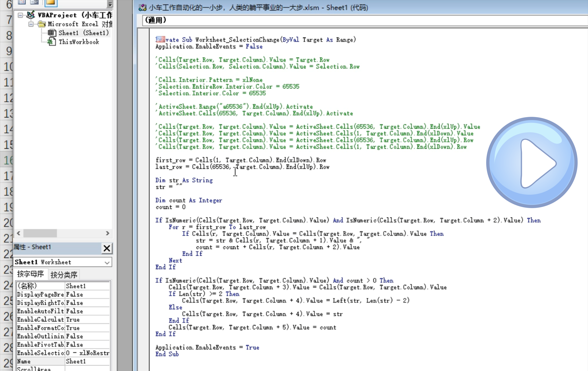Screen dimensions: 588x371
Task: Collapse the Microsoft Excel objects folder
Action: click(x=31, y=24)
